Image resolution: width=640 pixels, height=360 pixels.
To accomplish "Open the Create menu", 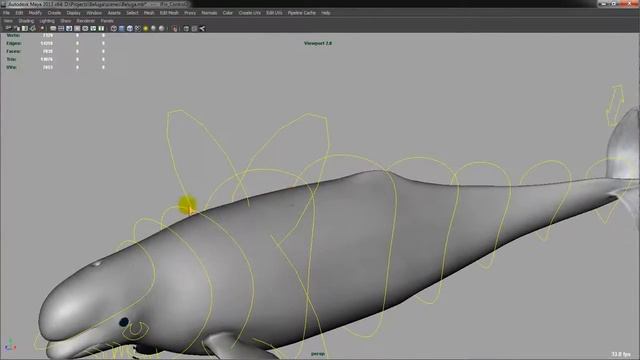I will 54,13.
